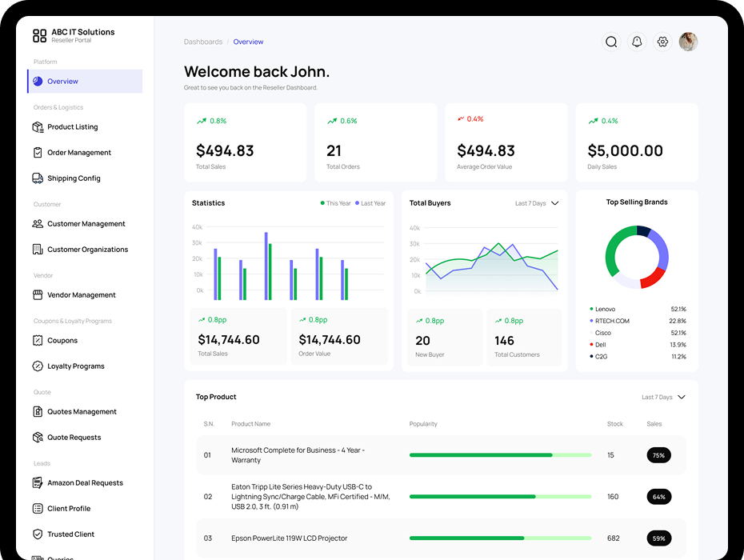Go to Dashboards breadcrumb link
744x560 pixels.
tap(203, 42)
